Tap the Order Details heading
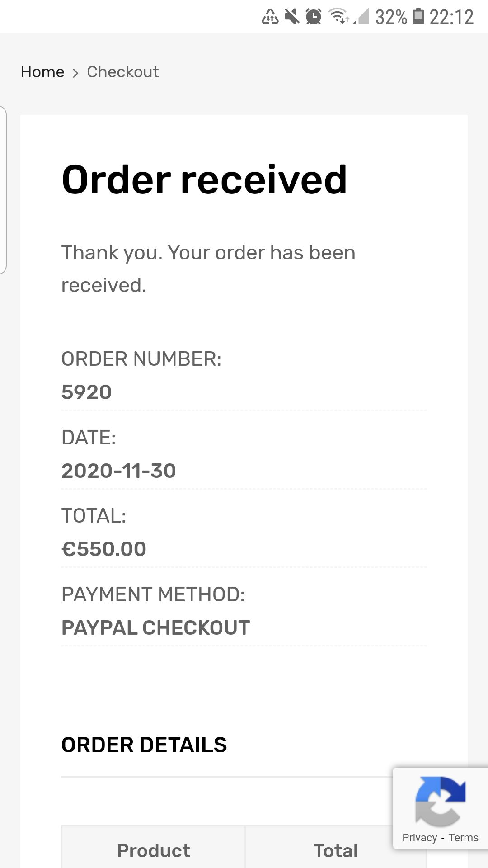Viewport: 488px width, 868px height. pos(144,745)
